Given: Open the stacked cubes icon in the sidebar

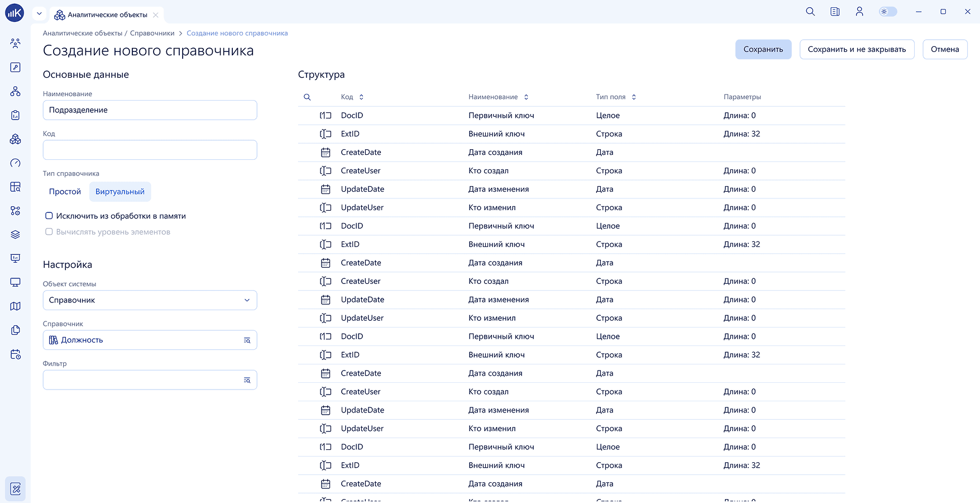Looking at the screenshot, I should (x=15, y=139).
